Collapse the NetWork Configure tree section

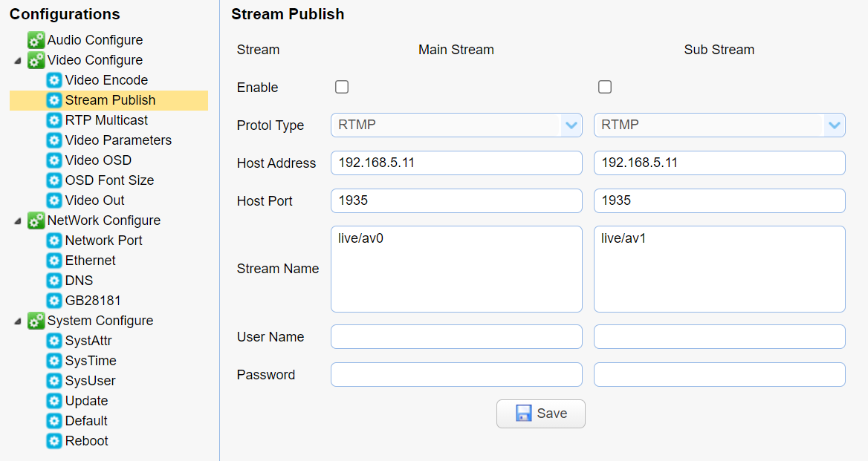[x=18, y=221]
